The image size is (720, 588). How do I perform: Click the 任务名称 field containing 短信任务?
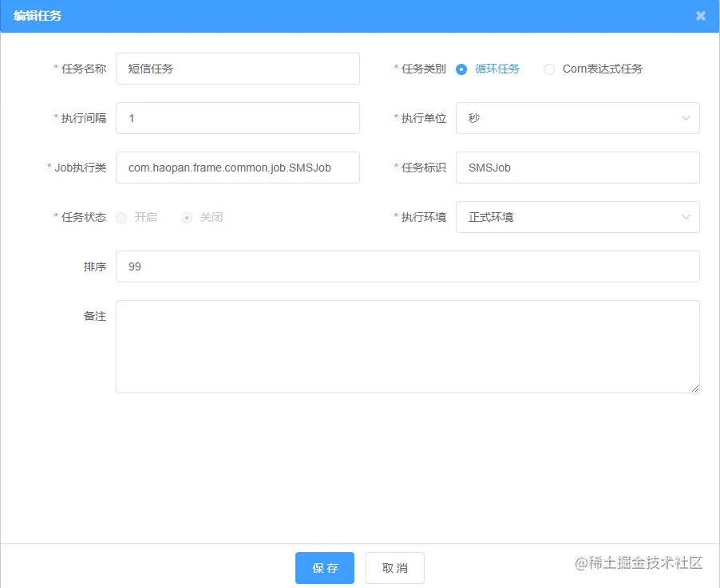click(238, 69)
